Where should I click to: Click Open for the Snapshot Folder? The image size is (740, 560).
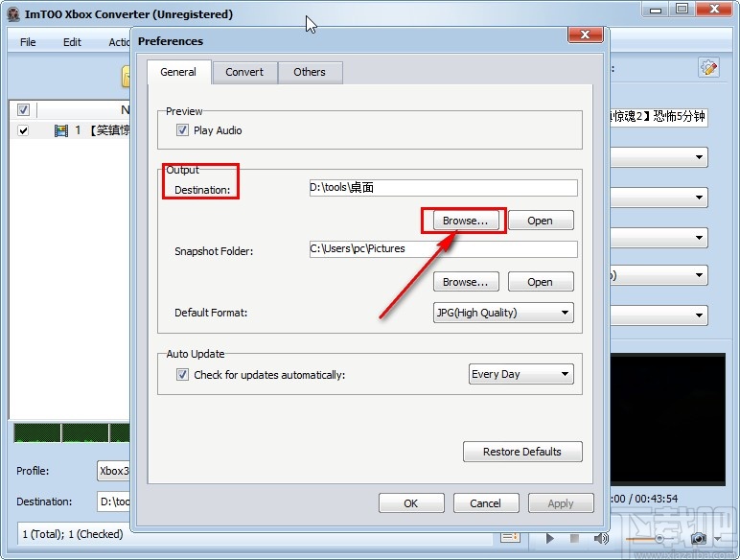[x=541, y=282]
